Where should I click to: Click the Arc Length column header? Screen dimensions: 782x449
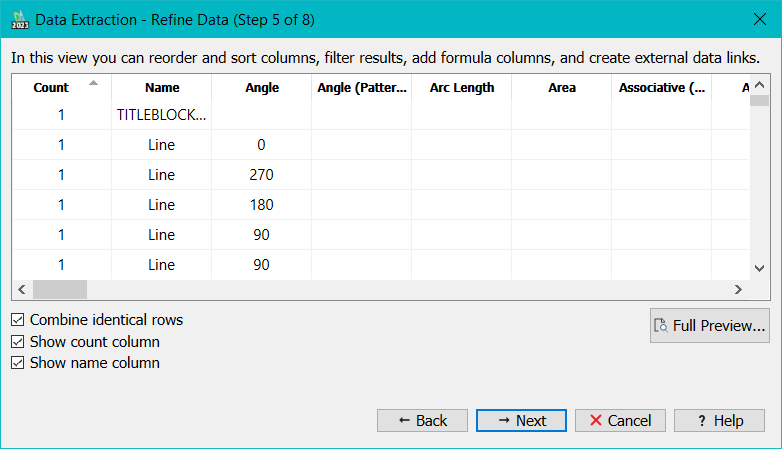point(462,88)
